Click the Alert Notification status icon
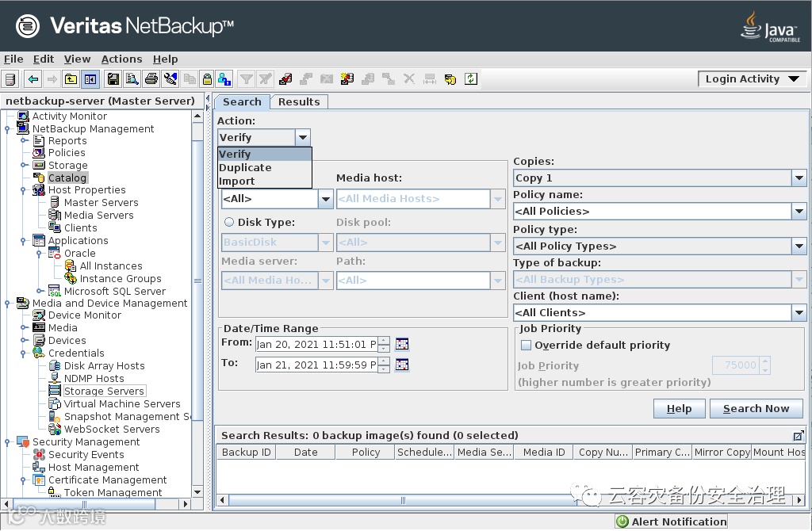Image resolution: width=812 pixels, height=531 pixels. [622, 521]
